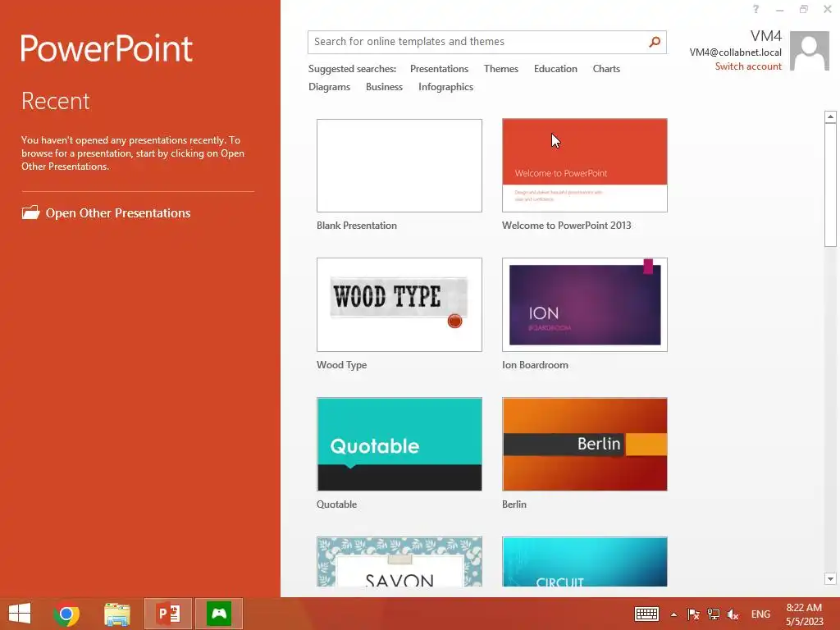840x630 pixels.
Task: Click the Help question mark icon
Action: 756,9
